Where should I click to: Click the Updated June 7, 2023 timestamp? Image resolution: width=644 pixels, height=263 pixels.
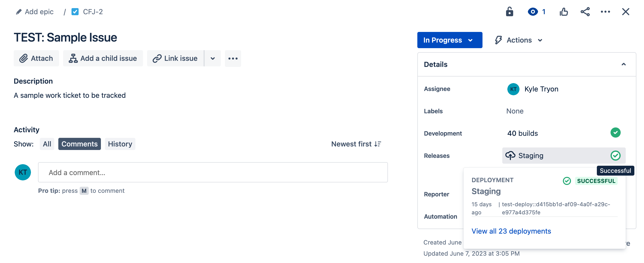tap(471, 254)
